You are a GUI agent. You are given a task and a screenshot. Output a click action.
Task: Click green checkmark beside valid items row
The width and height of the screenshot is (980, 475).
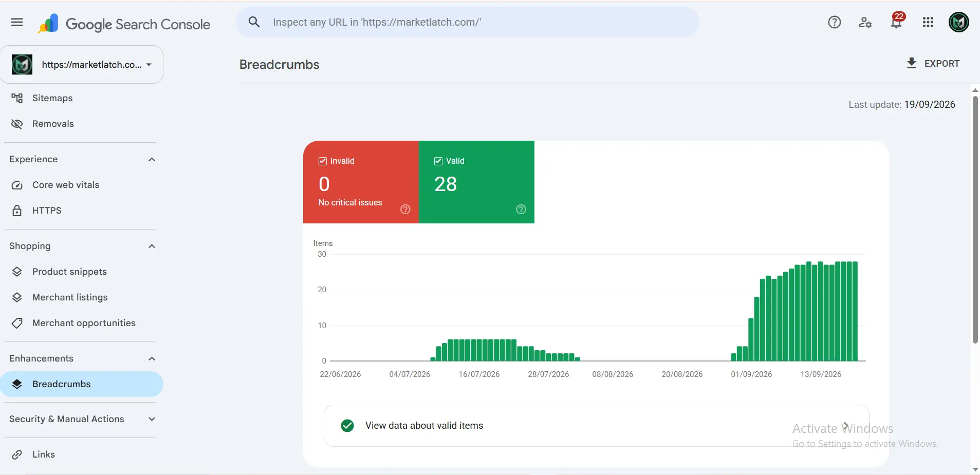click(347, 426)
